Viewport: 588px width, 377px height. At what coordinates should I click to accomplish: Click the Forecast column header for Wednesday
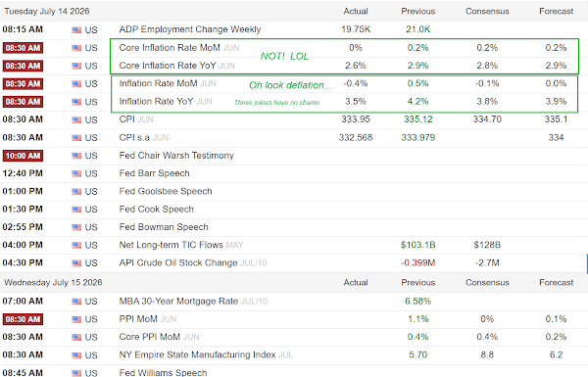tap(556, 283)
